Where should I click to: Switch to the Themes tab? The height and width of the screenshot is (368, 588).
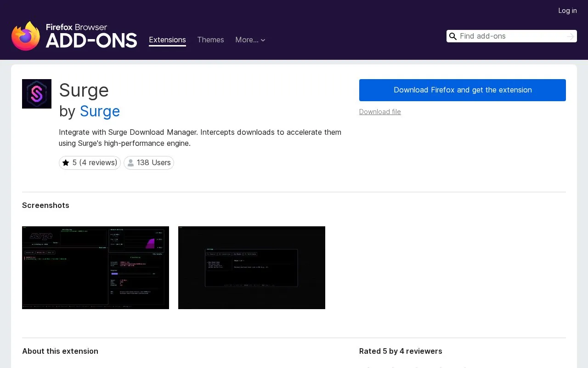pyautogui.click(x=210, y=40)
